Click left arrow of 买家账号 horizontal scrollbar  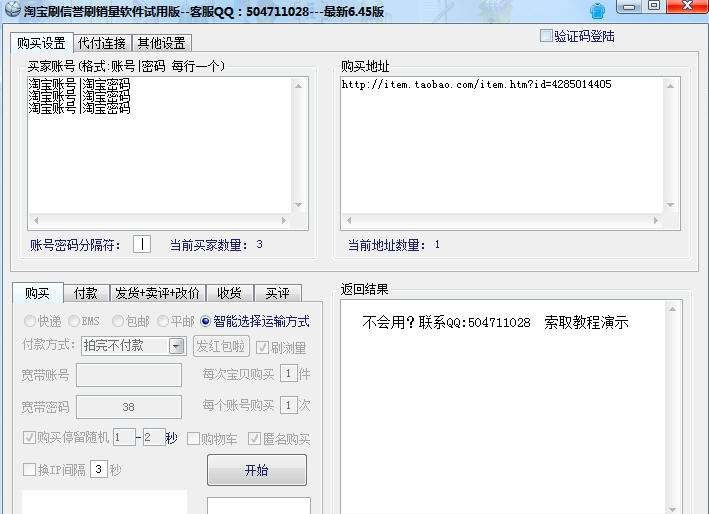click(36, 221)
